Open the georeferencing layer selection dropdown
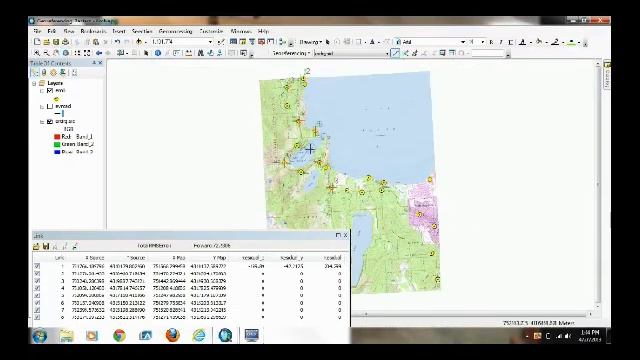The height and width of the screenshot is (360, 640). click(x=387, y=53)
